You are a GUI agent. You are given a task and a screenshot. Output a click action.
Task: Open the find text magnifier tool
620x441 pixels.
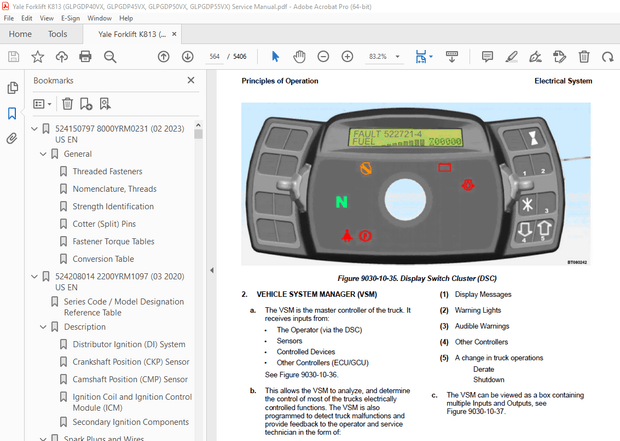pyautogui.click(x=110, y=57)
